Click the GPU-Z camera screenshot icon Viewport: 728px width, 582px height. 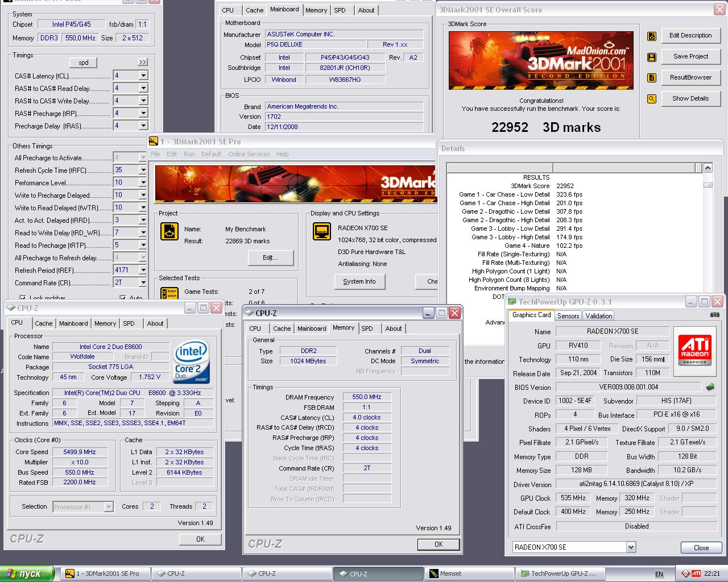tap(715, 314)
